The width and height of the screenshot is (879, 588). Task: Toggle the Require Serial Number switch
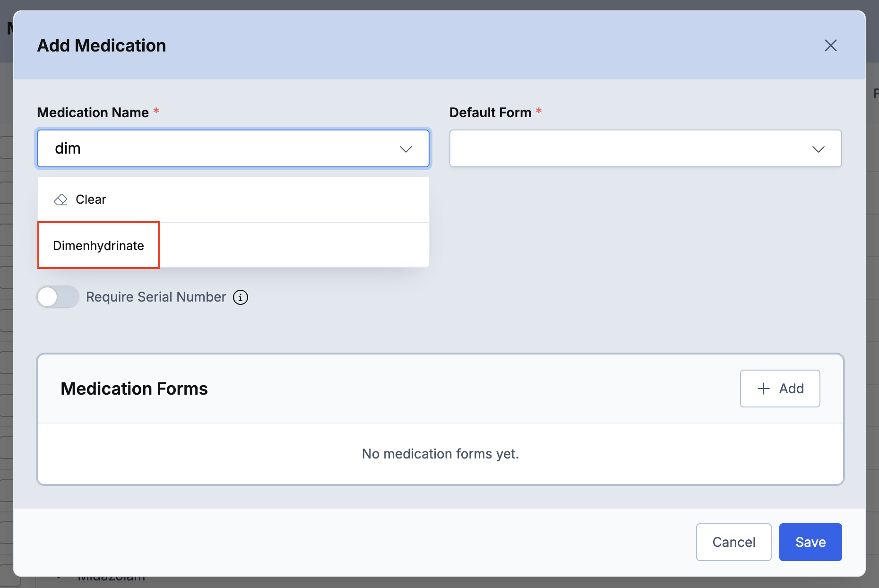[58, 297]
